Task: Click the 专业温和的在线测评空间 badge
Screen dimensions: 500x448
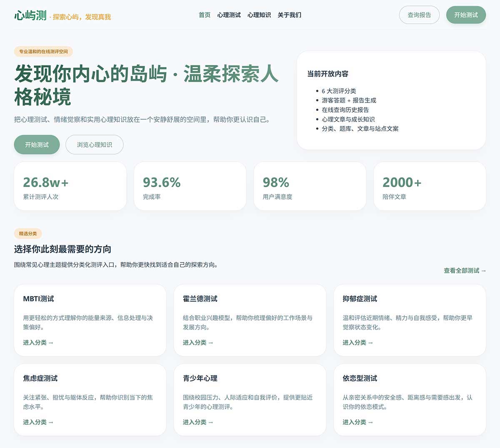Action: pyautogui.click(x=43, y=52)
